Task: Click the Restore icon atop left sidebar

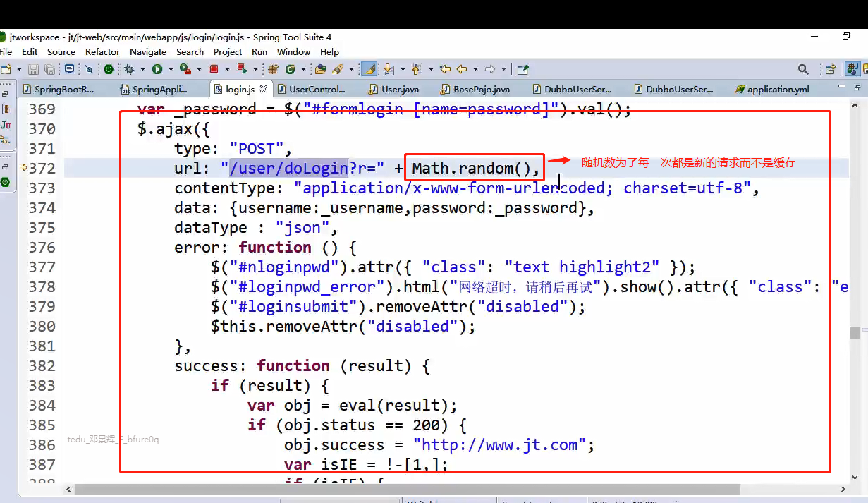Action: pos(5,94)
